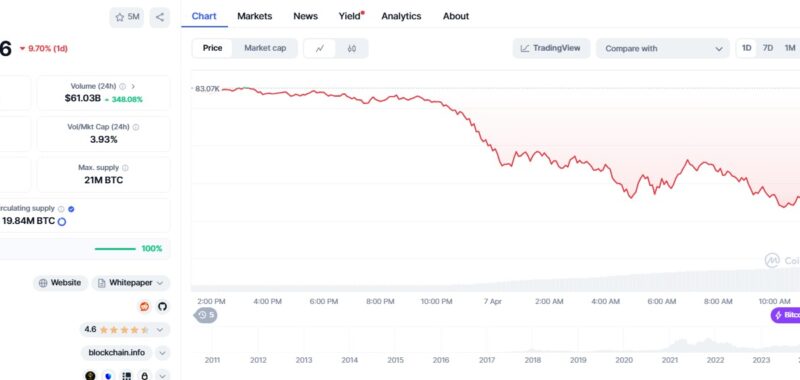Screen dimensions: 800x380
Task: Visit the Website link
Action: click(60, 283)
